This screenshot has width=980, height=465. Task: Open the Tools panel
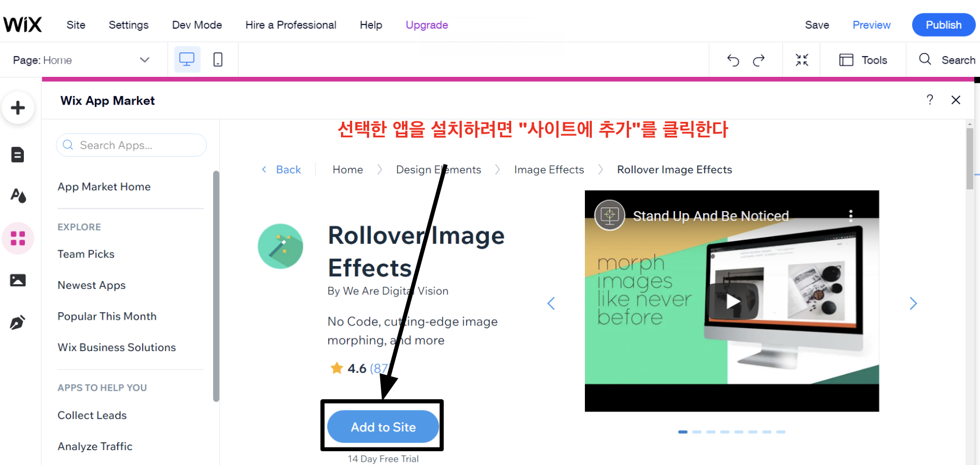[863, 60]
